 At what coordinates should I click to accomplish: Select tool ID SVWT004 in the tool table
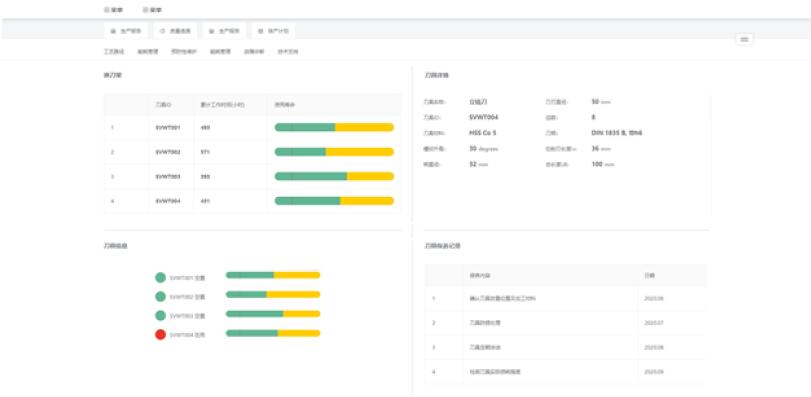pyautogui.click(x=168, y=201)
